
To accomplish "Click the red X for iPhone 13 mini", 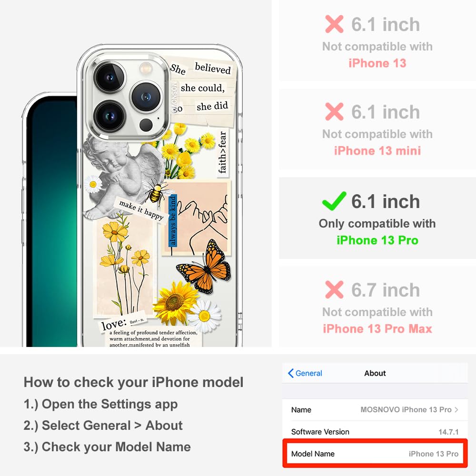I will point(334,111).
